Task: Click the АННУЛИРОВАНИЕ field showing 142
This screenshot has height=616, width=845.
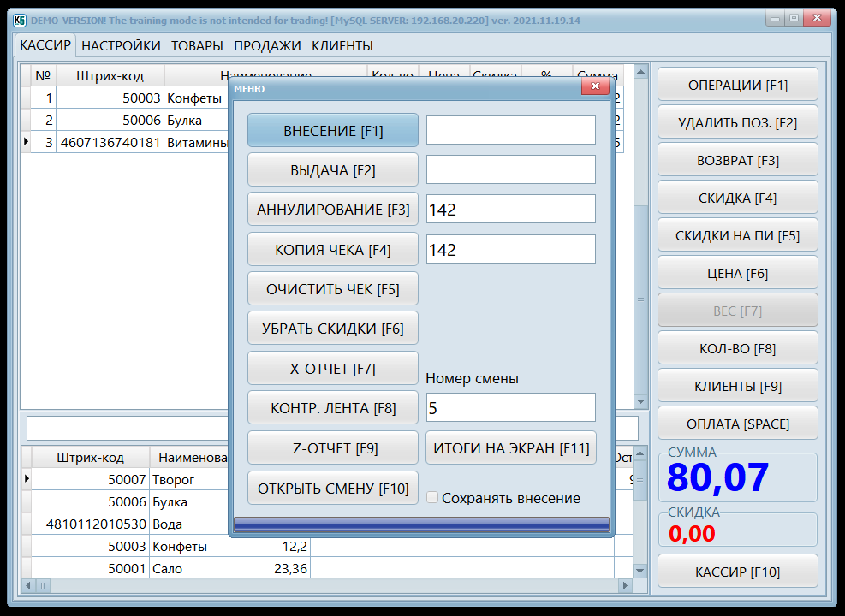Action: point(511,209)
